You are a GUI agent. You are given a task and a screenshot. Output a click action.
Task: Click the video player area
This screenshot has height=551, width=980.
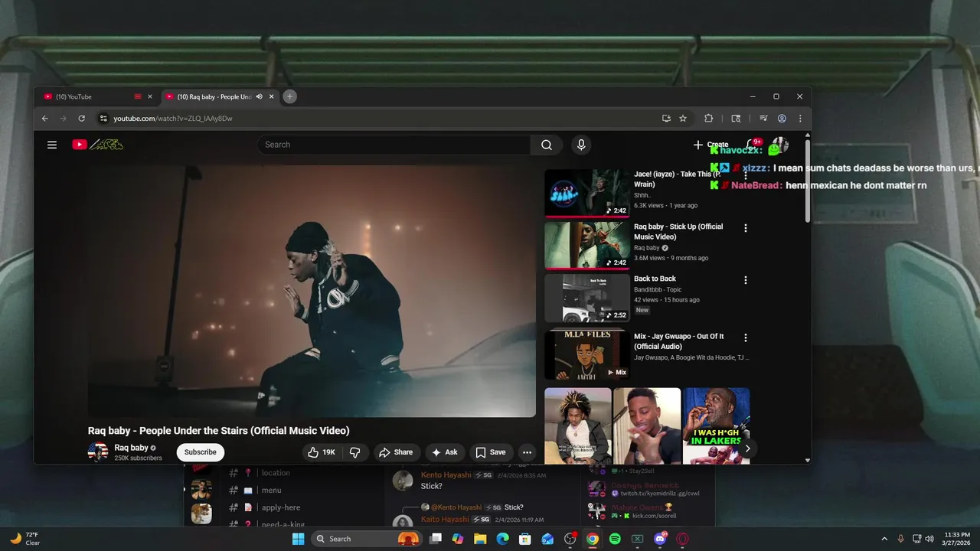(312, 291)
